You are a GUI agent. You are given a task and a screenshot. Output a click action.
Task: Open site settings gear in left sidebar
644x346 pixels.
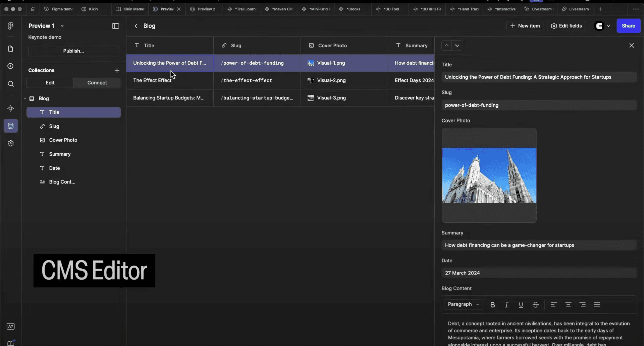coord(11,143)
